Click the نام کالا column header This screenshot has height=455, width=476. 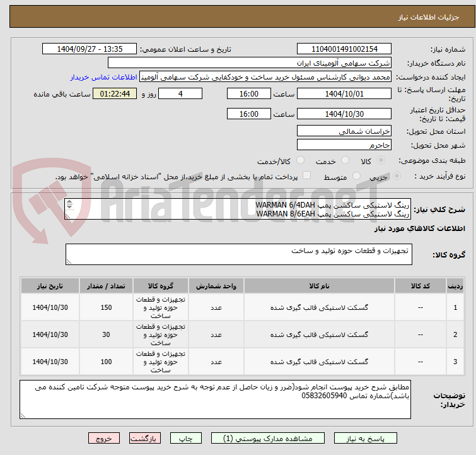click(x=319, y=286)
